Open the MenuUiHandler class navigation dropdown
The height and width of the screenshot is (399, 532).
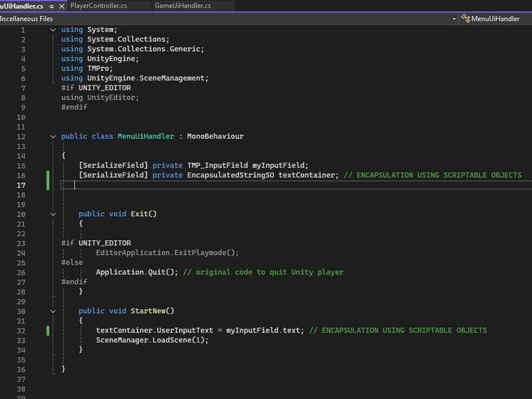(495, 19)
